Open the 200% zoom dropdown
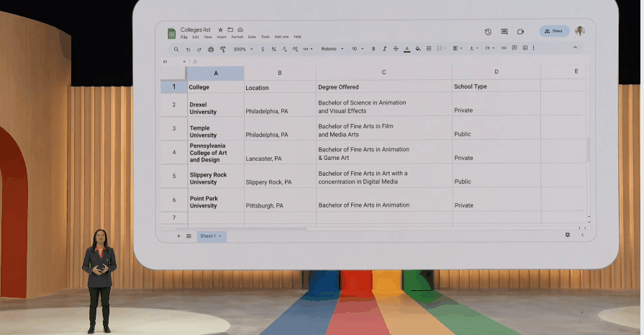 point(243,49)
